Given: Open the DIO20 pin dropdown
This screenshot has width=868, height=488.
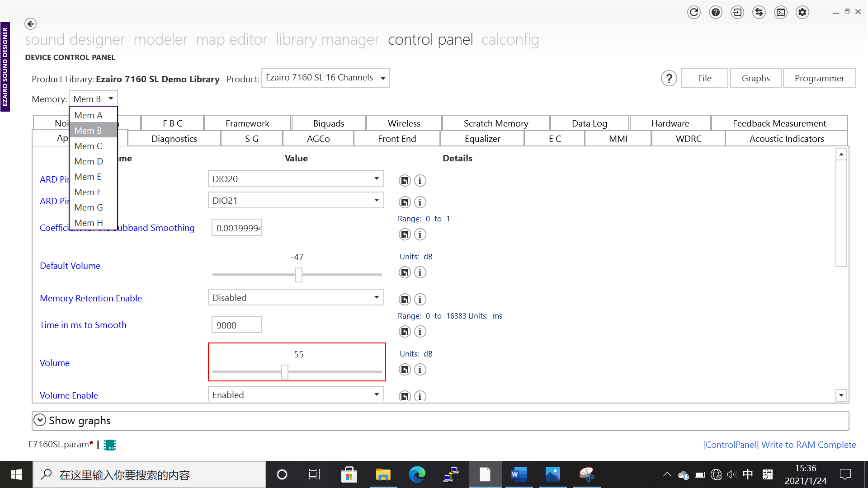Looking at the screenshot, I should tap(296, 178).
